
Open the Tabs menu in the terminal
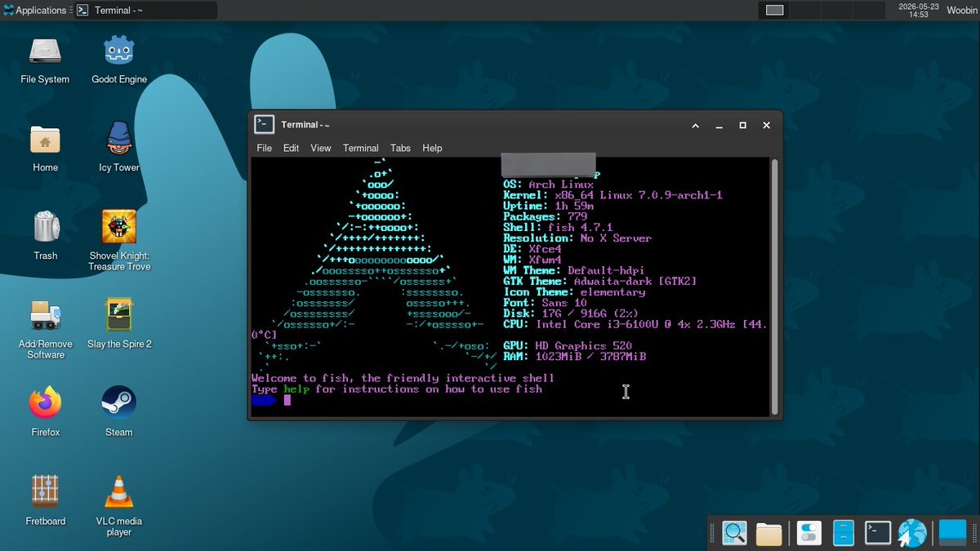click(400, 148)
